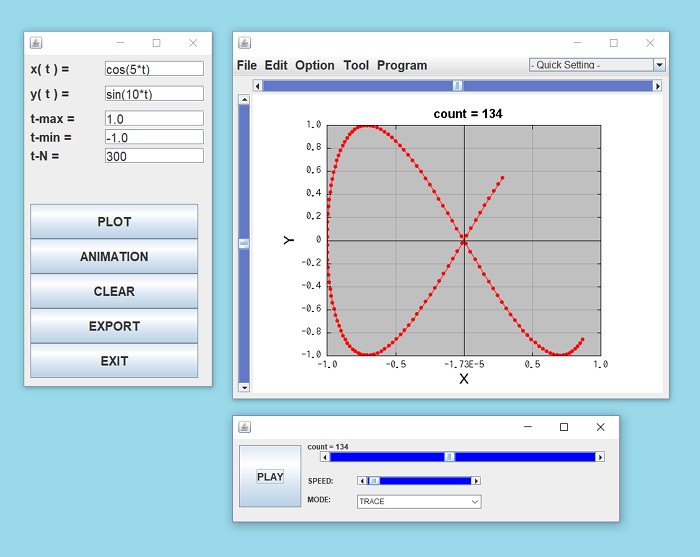
Task: Click the PLAY button in animation panel
Action: (270, 477)
